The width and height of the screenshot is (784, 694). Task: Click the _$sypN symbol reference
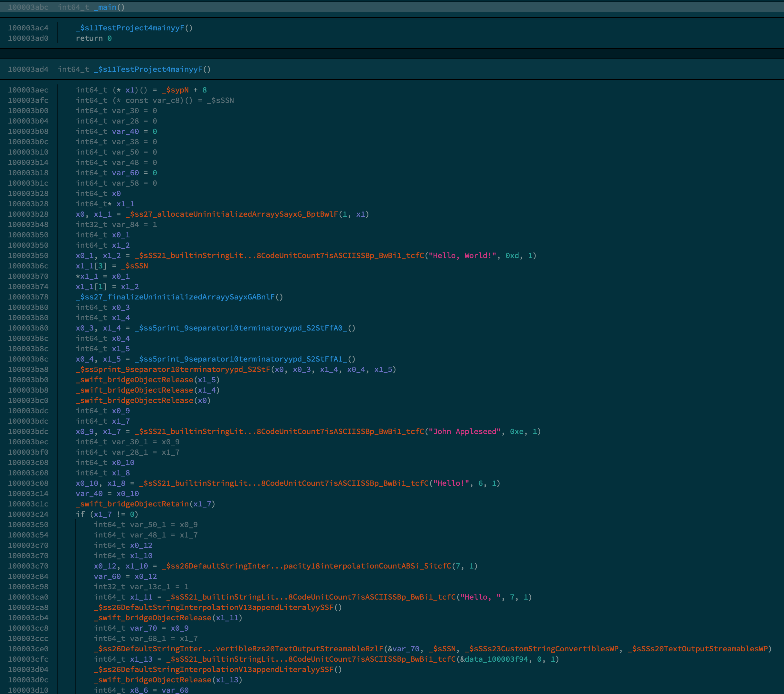pos(175,90)
